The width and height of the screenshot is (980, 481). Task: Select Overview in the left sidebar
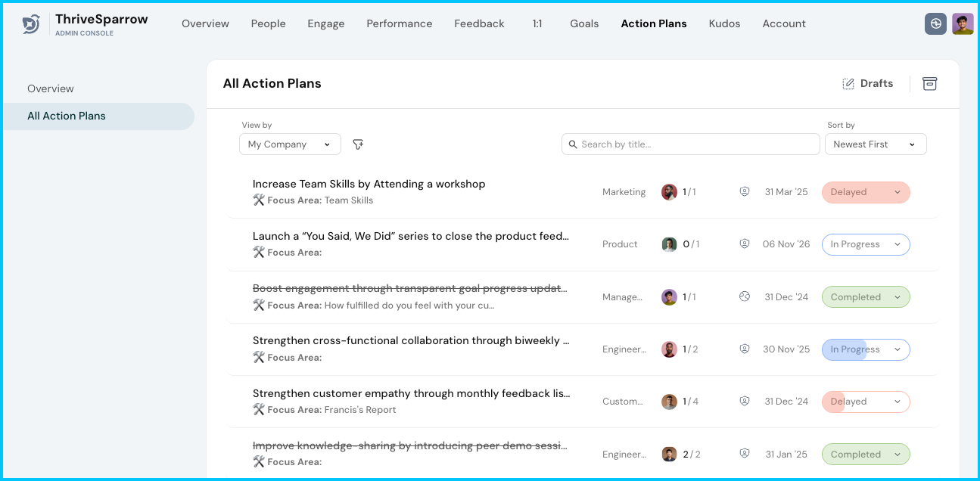point(51,89)
